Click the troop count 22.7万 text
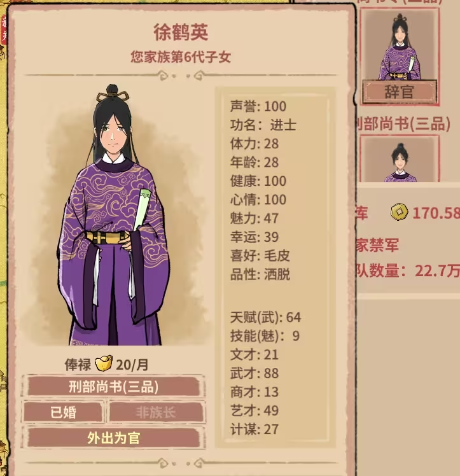Image resolution: width=460 pixels, height=476 pixels. click(x=437, y=270)
